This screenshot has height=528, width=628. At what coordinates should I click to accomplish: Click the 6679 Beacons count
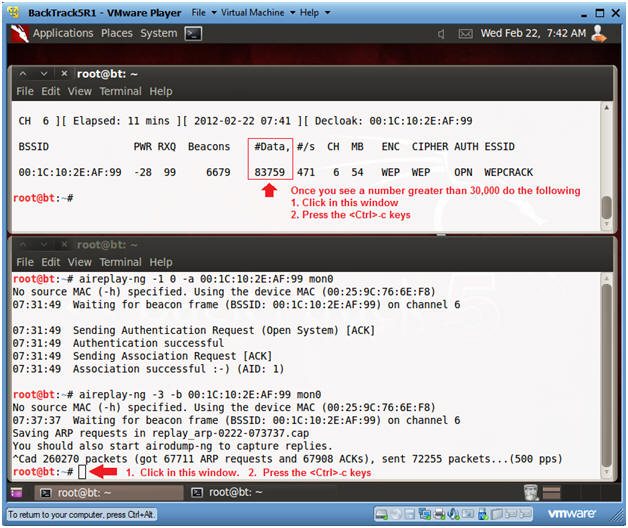click(x=218, y=172)
